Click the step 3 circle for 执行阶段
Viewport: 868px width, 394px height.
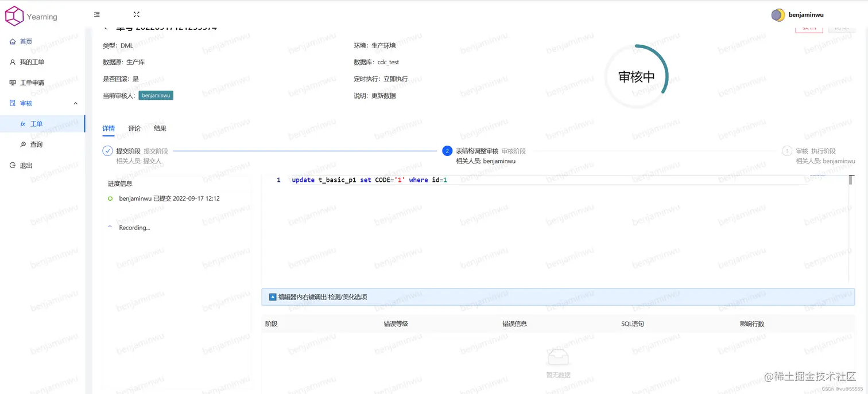(x=787, y=151)
